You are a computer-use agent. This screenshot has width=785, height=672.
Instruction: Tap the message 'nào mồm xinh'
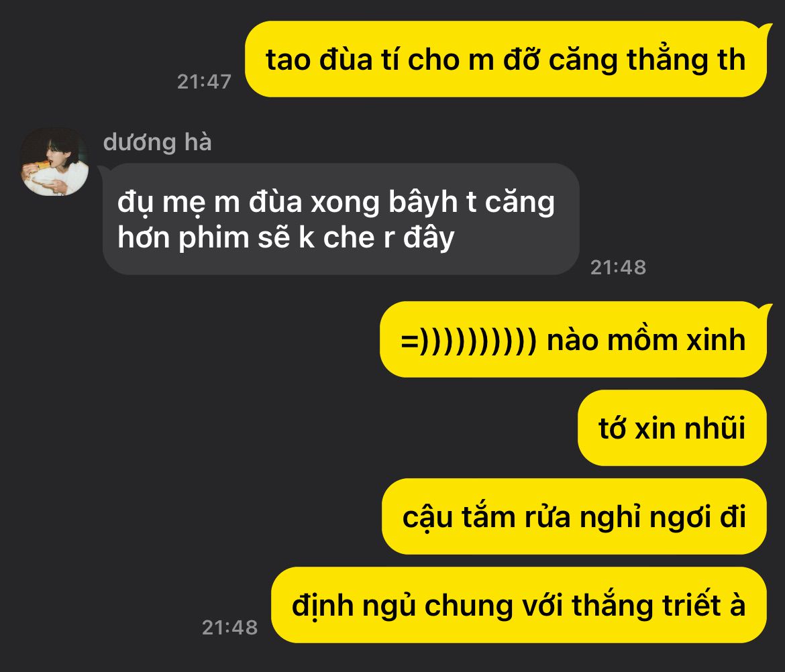573,339
